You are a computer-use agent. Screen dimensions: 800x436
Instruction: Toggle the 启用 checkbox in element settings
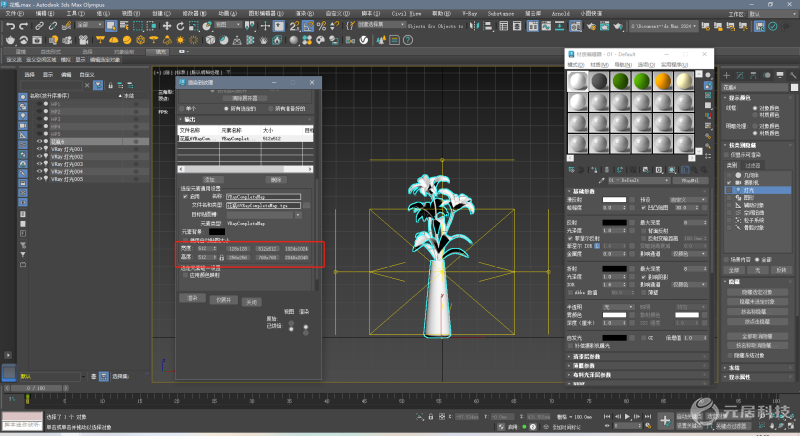(183, 197)
